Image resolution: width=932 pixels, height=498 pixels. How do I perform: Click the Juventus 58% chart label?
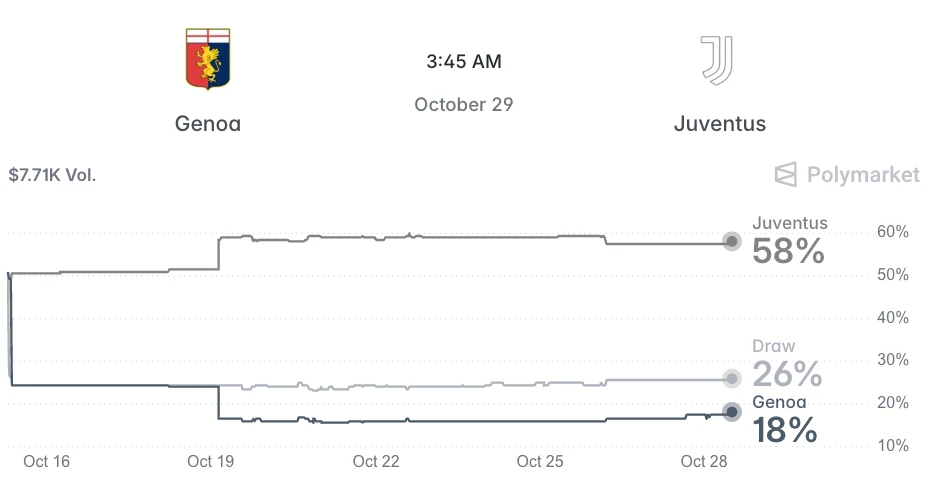pyautogui.click(x=789, y=241)
